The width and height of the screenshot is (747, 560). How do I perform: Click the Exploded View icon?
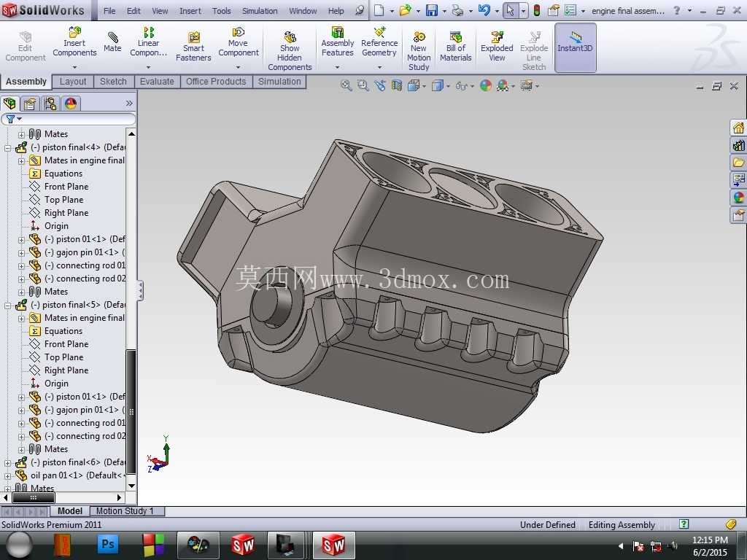[496, 46]
